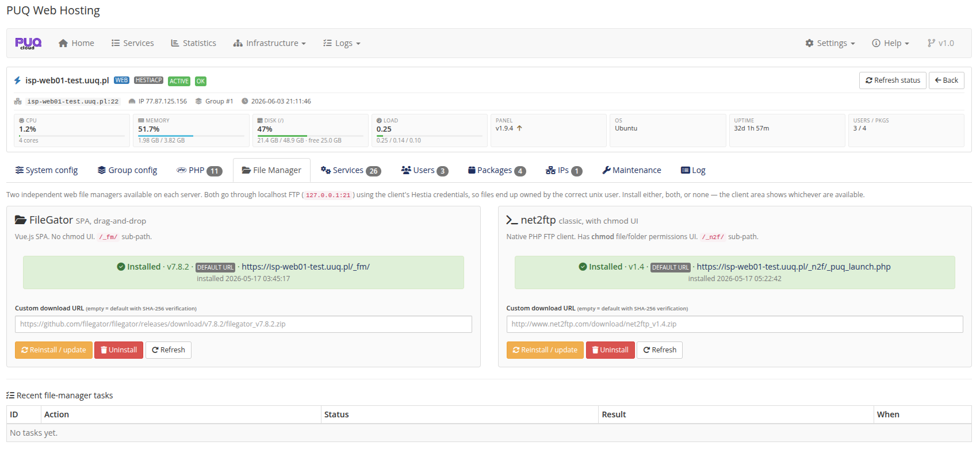Click the green ACTIVE status badge
Viewport: 980px width, 457px height.
pos(179,81)
